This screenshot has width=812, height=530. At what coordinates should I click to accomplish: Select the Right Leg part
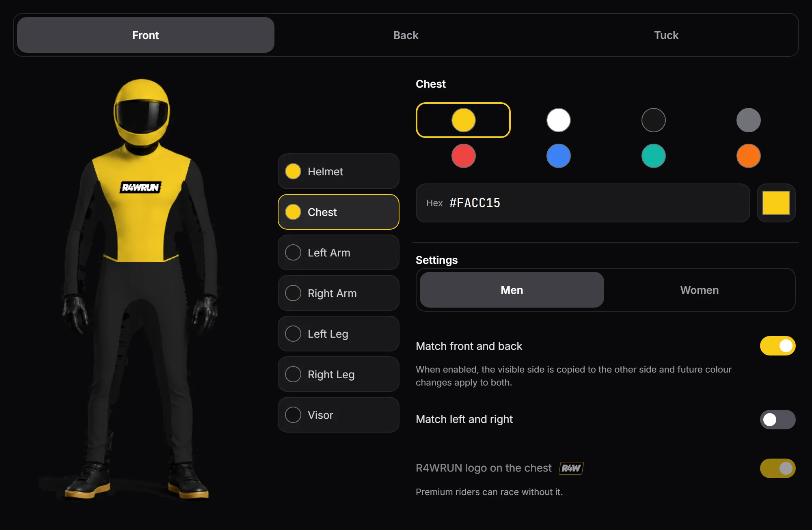[x=339, y=374]
